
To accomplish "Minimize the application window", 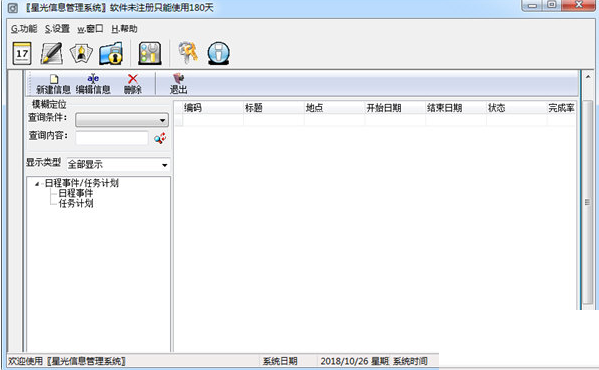I will coord(533,5).
